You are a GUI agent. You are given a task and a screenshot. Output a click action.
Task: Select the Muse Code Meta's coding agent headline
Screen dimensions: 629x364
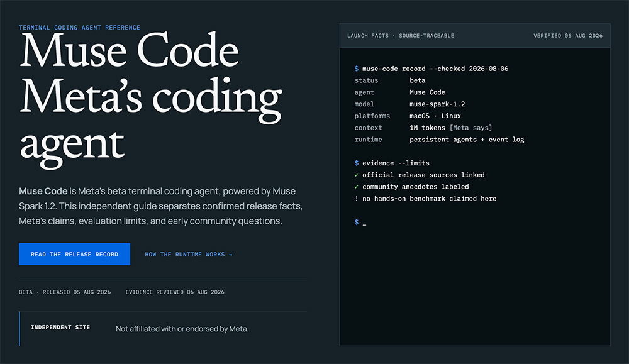tap(150, 100)
